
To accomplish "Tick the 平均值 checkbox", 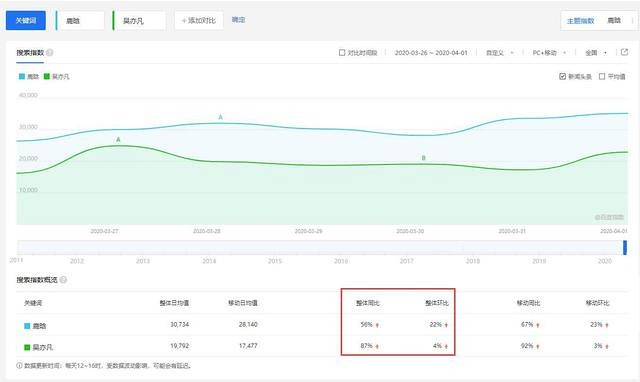I will [602, 76].
